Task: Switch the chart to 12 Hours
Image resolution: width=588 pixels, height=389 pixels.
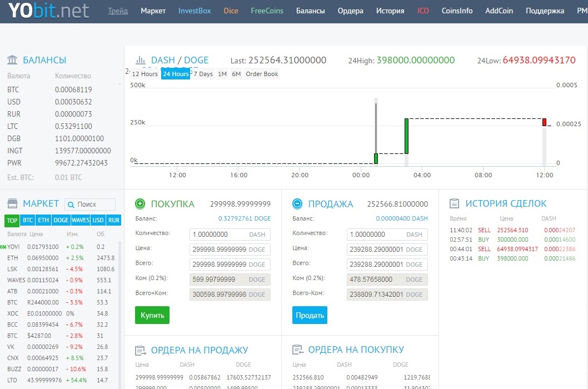Action: (x=144, y=74)
